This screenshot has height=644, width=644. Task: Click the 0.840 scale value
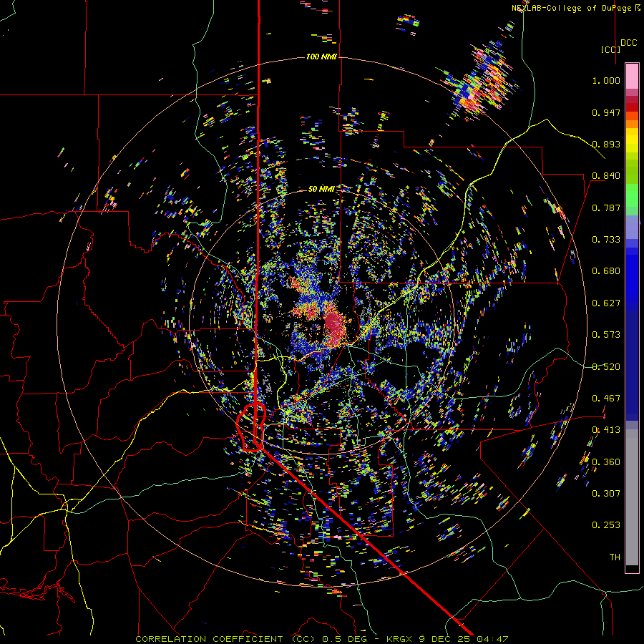coord(606,176)
